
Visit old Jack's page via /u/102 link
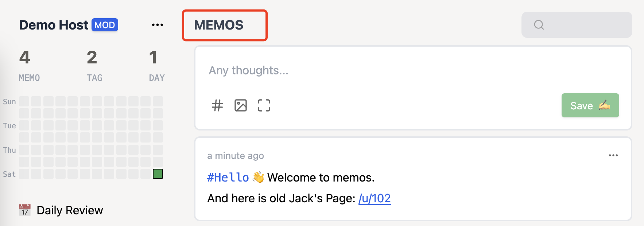click(375, 198)
